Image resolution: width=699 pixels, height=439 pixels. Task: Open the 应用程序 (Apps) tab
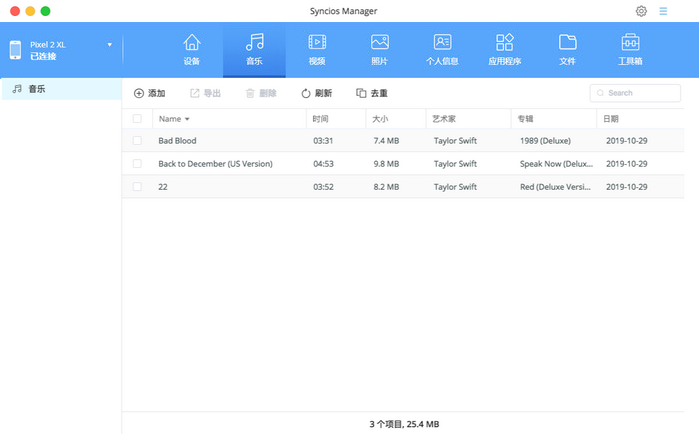click(x=505, y=50)
